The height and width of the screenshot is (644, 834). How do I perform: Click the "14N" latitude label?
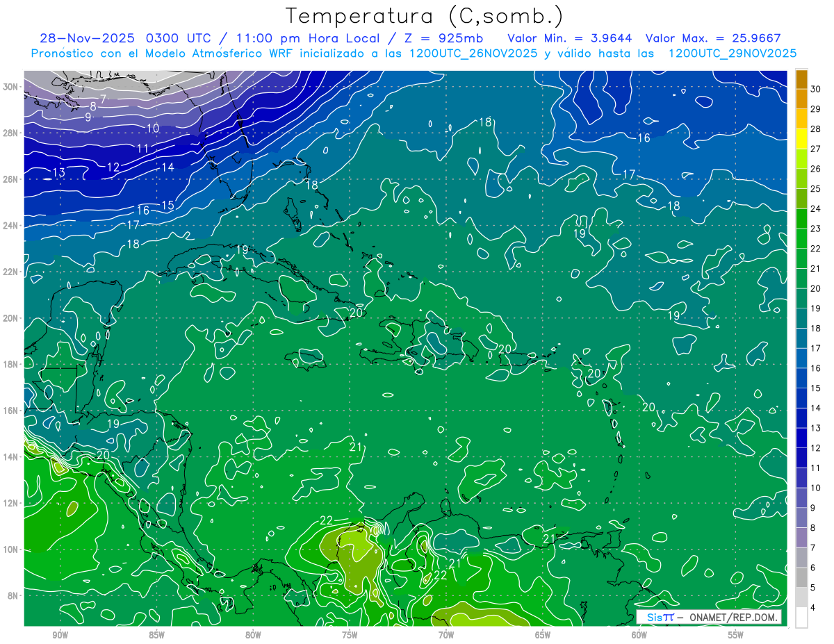point(10,456)
